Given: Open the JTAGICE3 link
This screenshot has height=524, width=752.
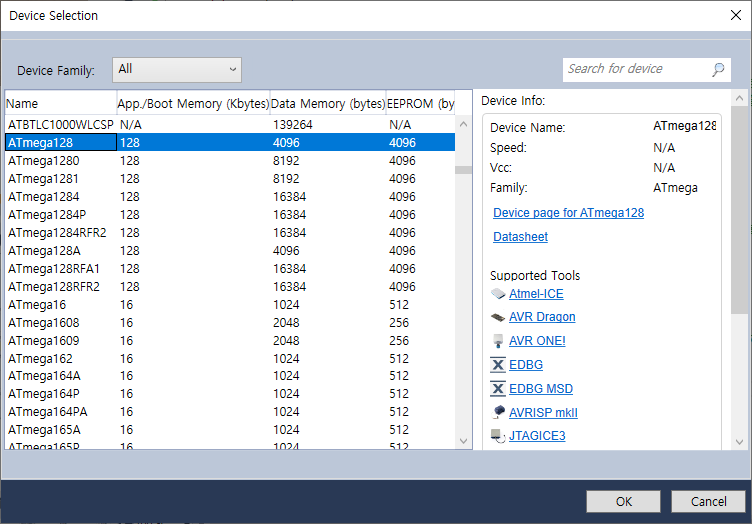Looking at the screenshot, I should (537, 436).
